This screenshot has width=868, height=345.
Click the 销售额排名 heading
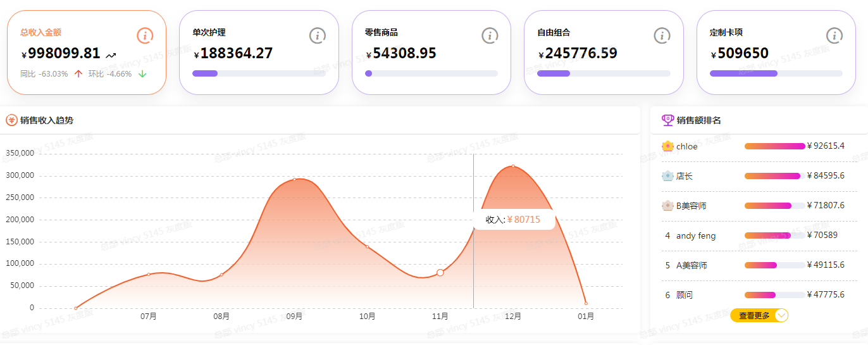click(699, 120)
